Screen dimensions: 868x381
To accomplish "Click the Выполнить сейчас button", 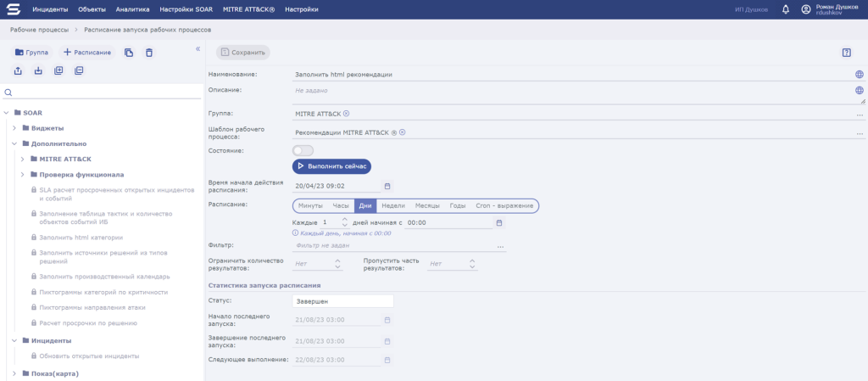I will point(331,166).
